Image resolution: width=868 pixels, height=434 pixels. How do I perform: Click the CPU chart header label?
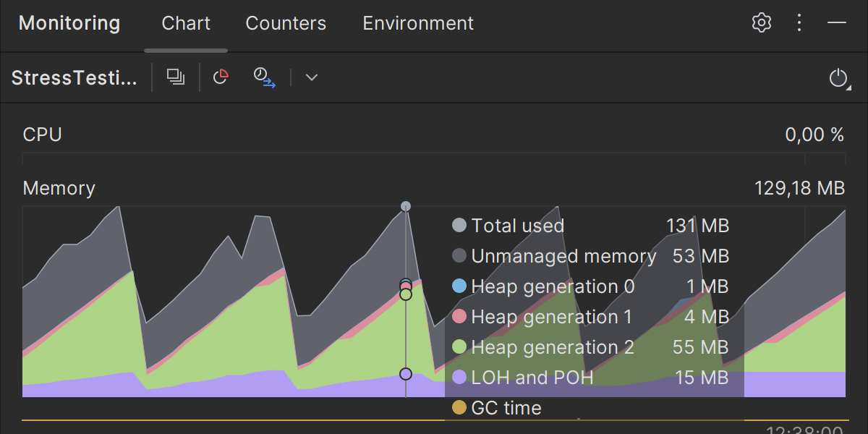[43, 135]
